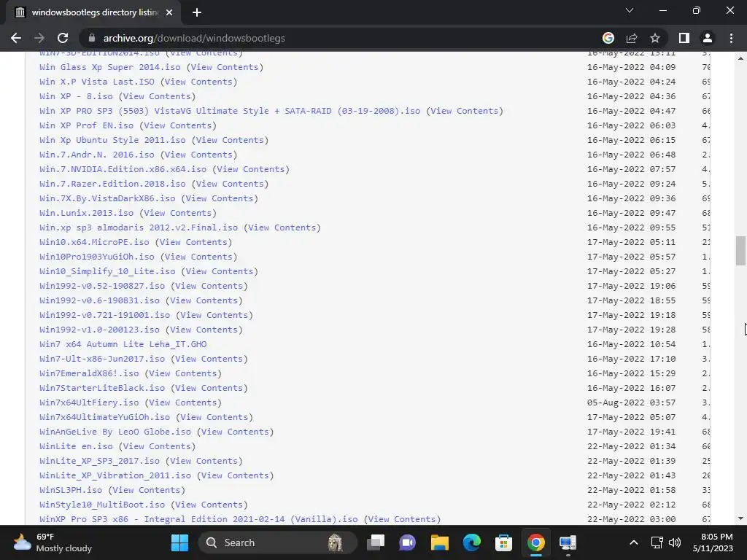
Task: Download WinXP Pro SP3 x86 Integral Edition iso
Action: pyautogui.click(x=198, y=519)
